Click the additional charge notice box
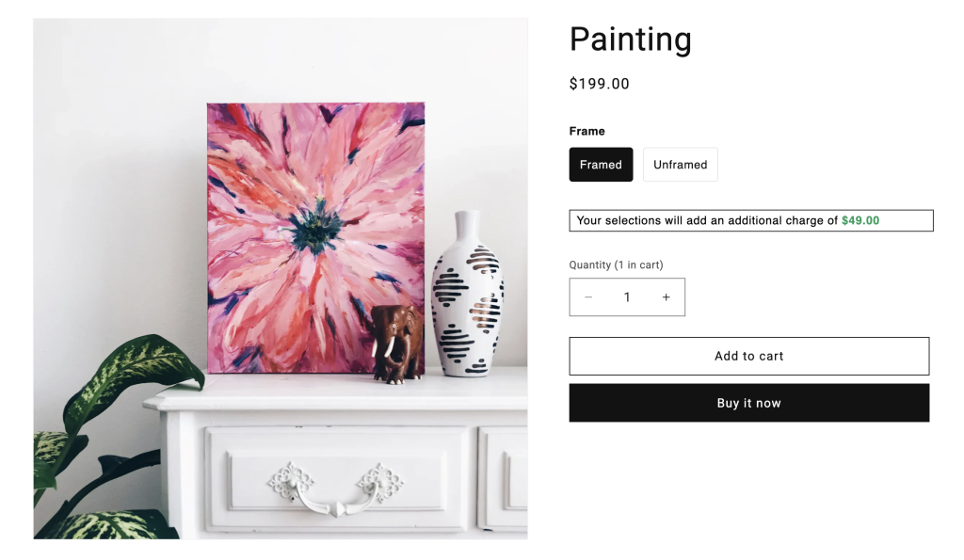Image resolution: width=964 pixels, height=560 pixels. [750, 220]
